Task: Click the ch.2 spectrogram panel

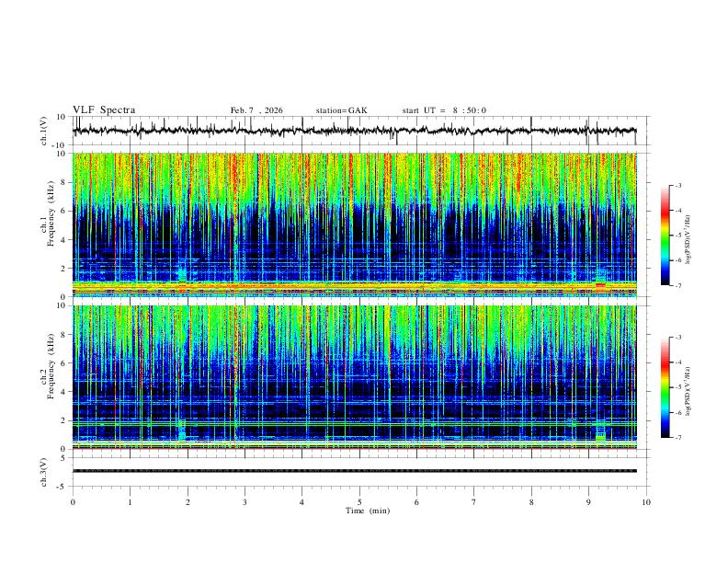Action: click(355, 377)
